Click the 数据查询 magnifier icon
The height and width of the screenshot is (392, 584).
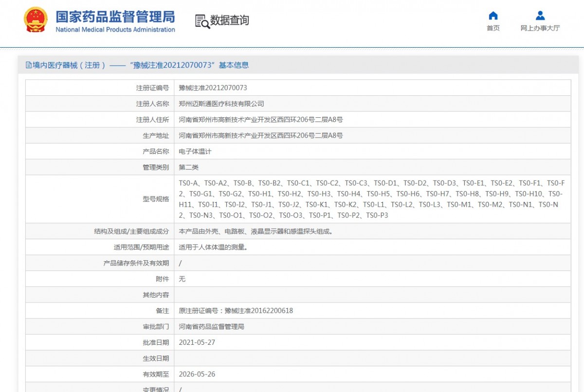[202, 21]
